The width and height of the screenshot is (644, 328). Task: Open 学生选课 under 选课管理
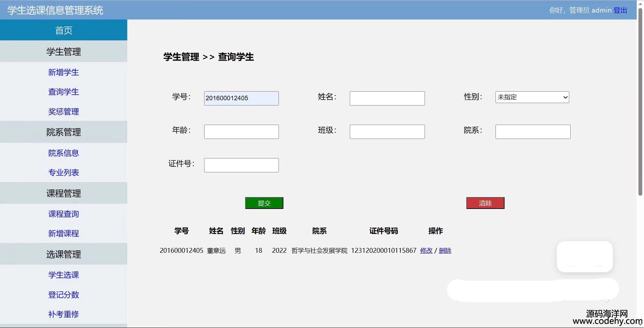[x=64, y=275]
